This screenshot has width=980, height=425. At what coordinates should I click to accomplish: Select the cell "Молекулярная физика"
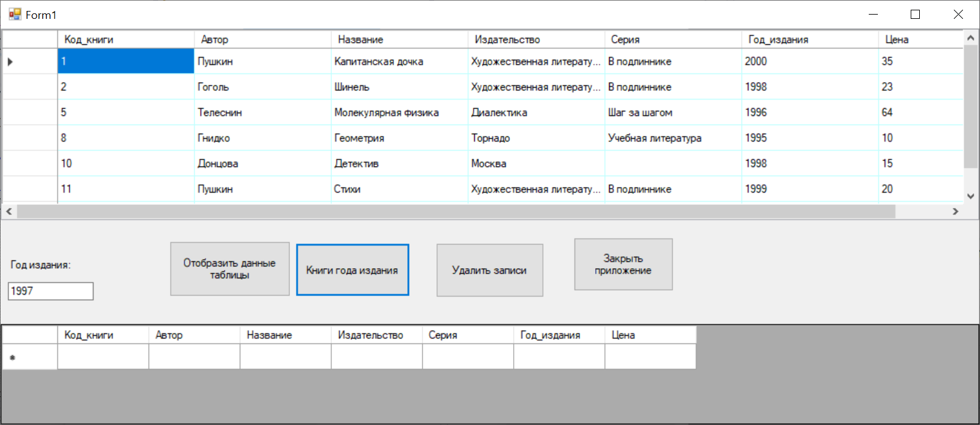399,112
